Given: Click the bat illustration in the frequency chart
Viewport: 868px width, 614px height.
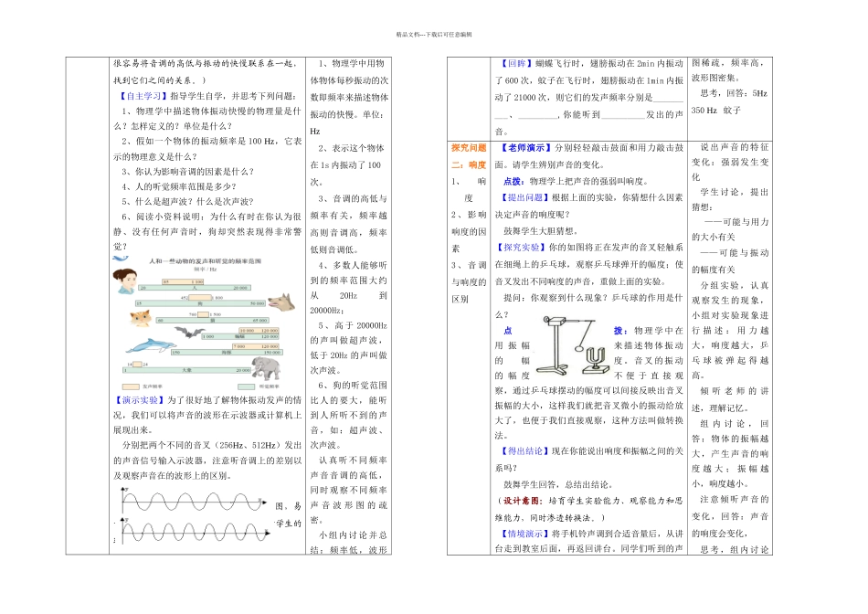Looking at the screenshot, I should (x=190, y=333).
